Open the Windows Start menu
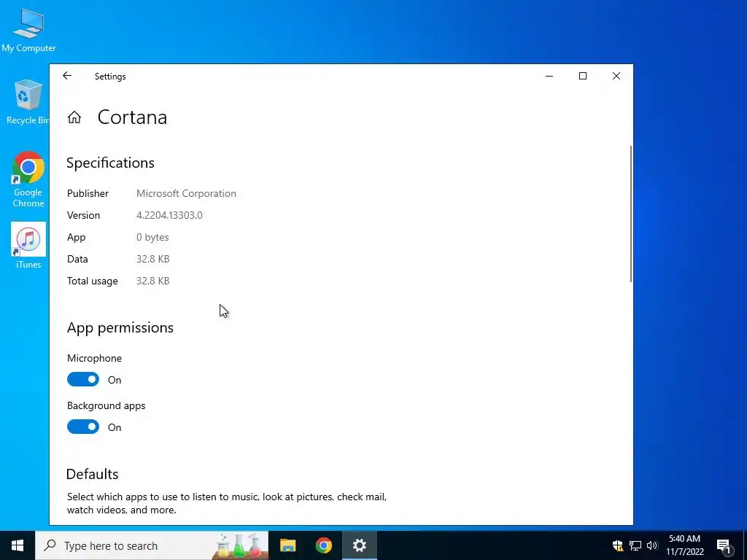Viewport: 747px width, 560px height. tap(18, 545)
